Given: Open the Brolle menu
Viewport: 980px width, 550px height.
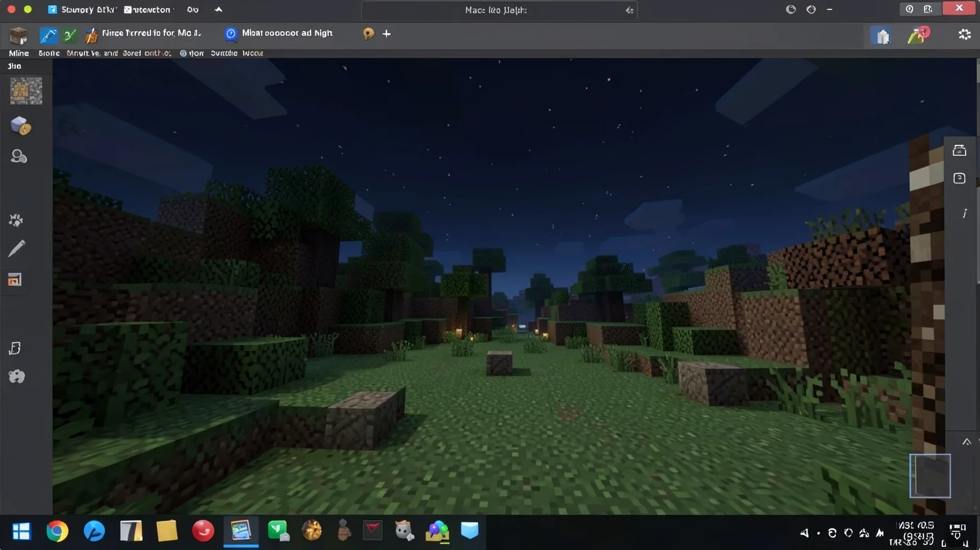Looking at the screenshot, I should tap(49, 53).
